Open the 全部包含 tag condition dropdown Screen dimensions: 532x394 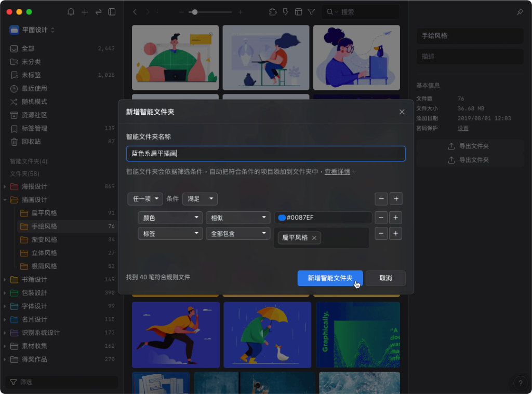pyautogui.click(x=238, y=234)
